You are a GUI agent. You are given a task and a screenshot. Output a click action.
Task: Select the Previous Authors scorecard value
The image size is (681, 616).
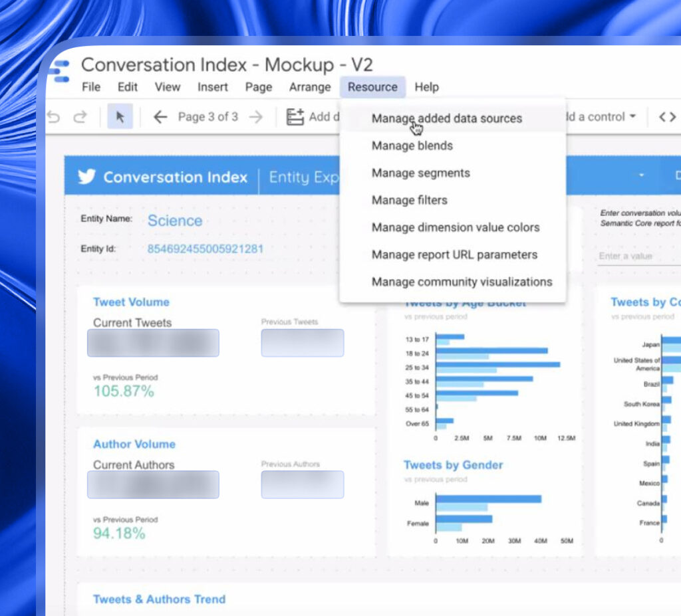click(x=303, y=484)
